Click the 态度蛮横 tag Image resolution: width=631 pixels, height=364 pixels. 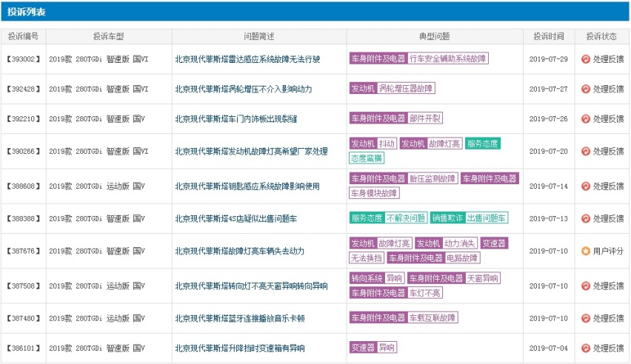pos(366,158)
